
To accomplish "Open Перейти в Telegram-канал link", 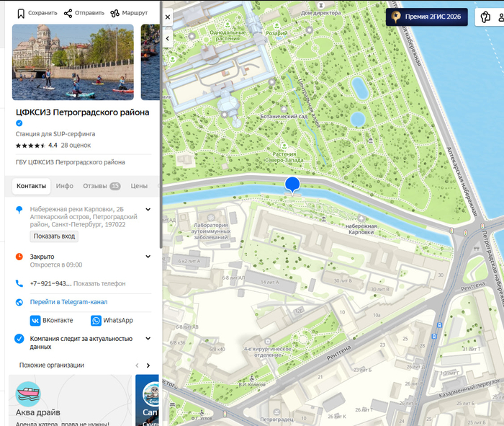I will tap(69, 302).
